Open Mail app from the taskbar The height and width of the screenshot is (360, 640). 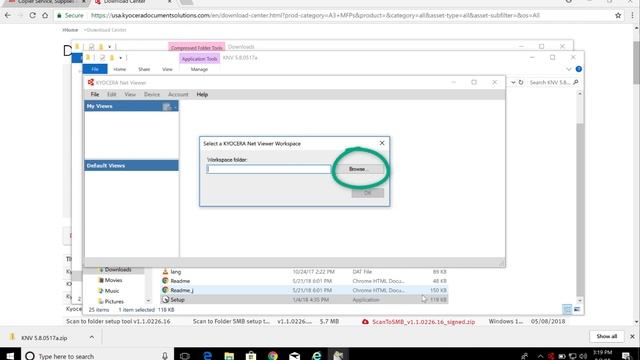[x=294, y=356]
